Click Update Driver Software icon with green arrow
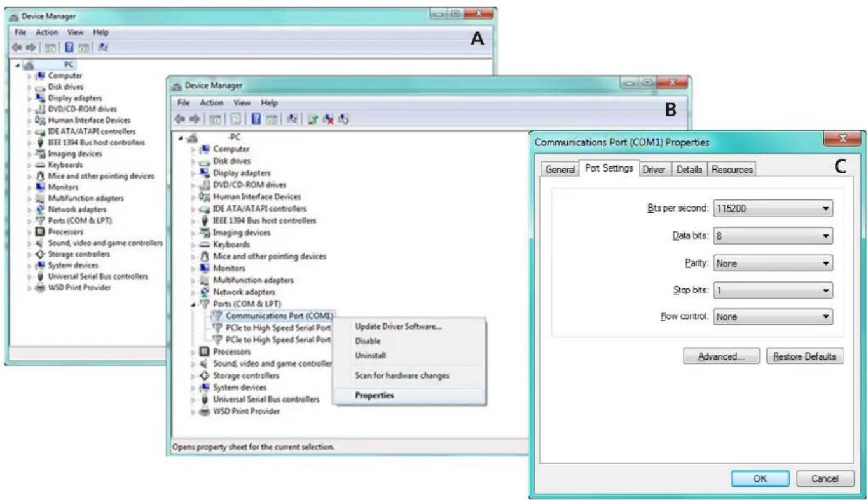 pyautogui.click(x=313, y=119)
